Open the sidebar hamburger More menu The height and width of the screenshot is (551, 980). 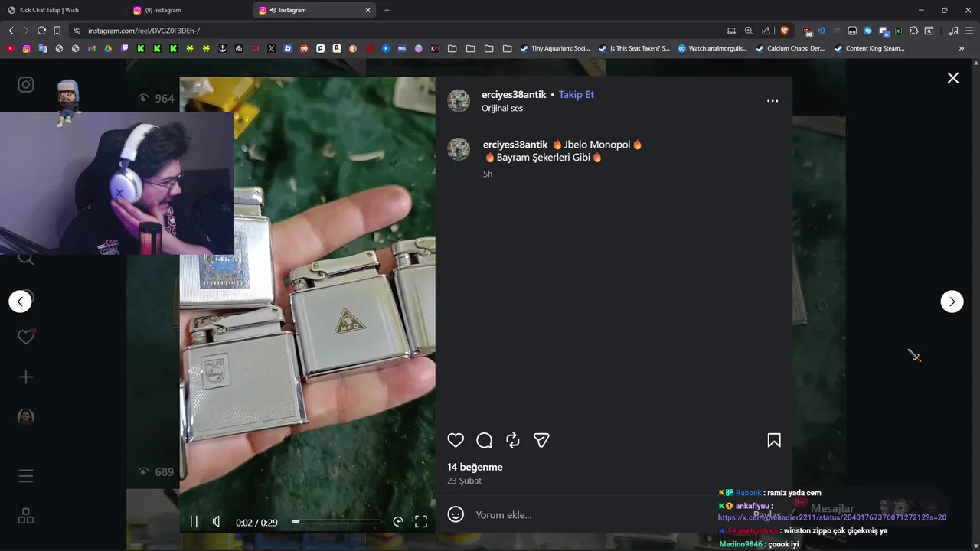26,476
